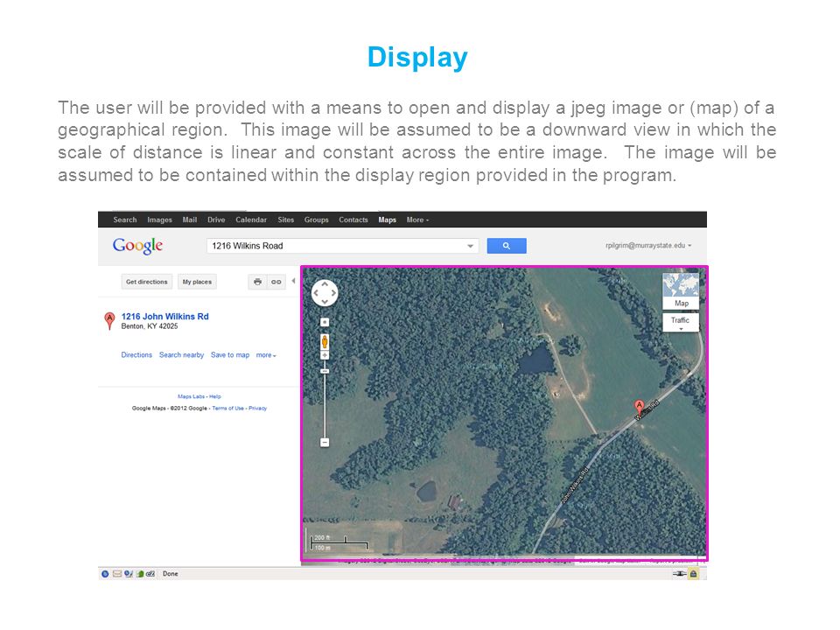
Task: Click the print icon in sidebar
Action: (x=257, y=282)
